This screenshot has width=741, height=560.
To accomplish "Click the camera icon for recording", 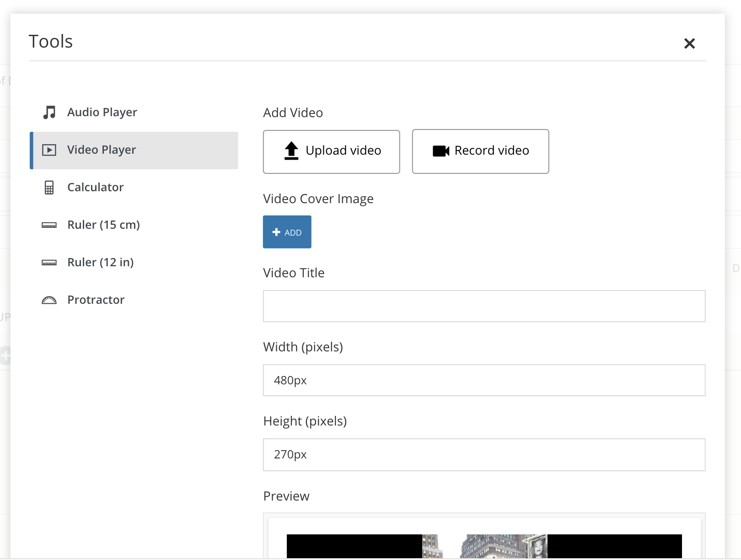I will (x=440, y=151).
